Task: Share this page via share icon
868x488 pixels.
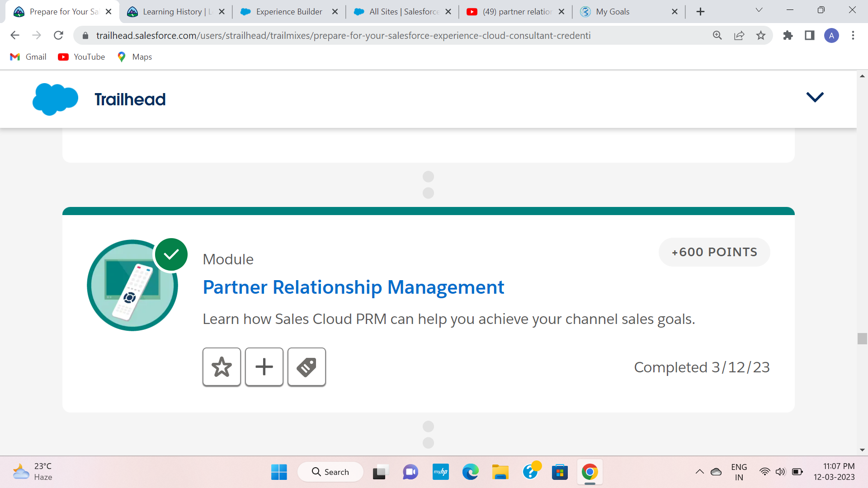Action: coord(739,35)
